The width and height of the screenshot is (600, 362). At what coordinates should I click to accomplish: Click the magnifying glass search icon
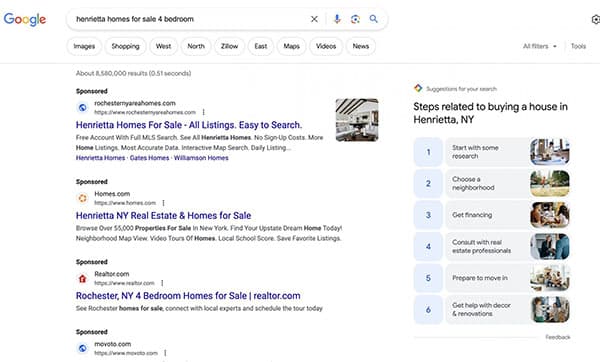[373, 19]
